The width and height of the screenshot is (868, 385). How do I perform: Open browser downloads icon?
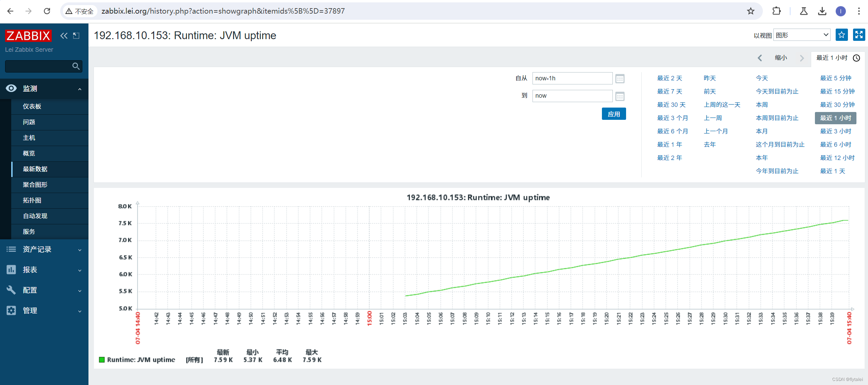click(x=822, y=11)
